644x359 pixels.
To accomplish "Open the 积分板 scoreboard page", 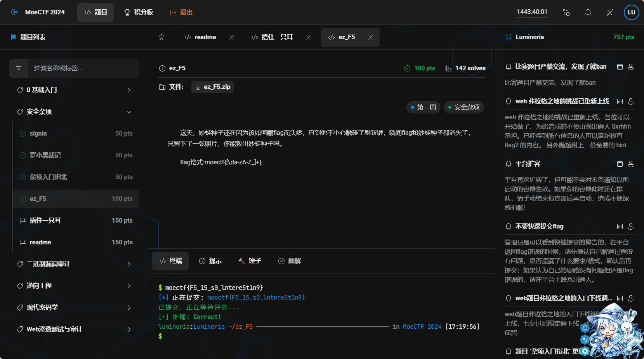I will point(139,12).
